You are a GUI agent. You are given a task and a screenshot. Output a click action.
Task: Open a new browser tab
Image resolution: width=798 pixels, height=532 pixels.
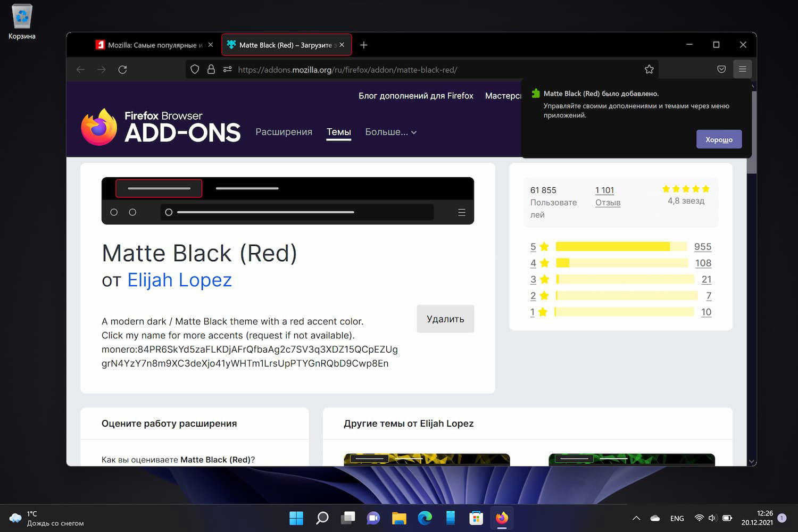click(364, 45)
